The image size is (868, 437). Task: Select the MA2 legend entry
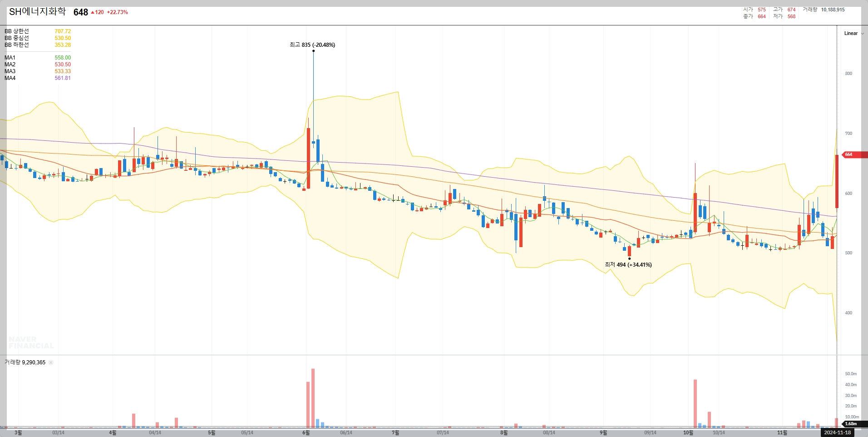pos(10,65)
